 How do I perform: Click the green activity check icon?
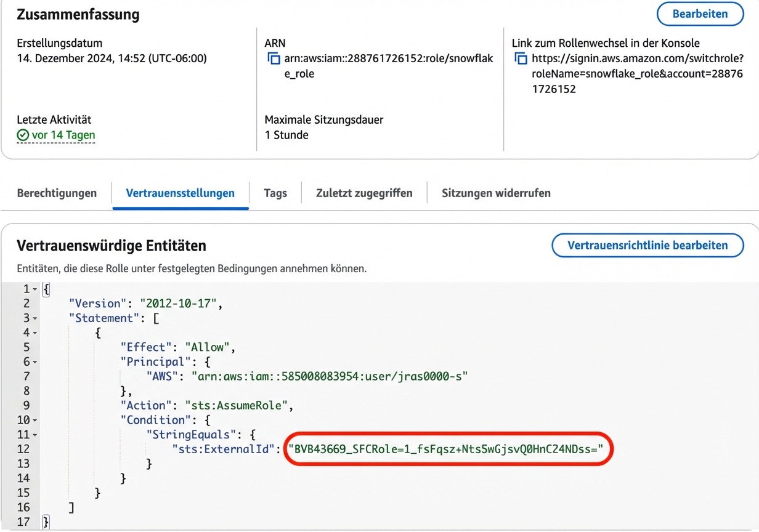click(23, 135)
